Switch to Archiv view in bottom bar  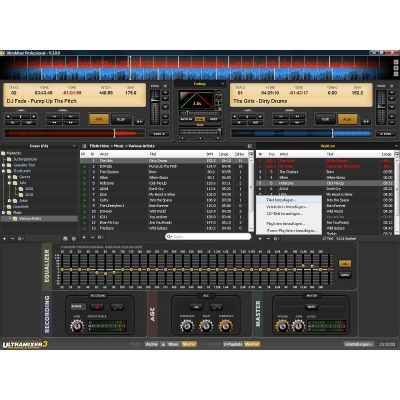(152, 344)
